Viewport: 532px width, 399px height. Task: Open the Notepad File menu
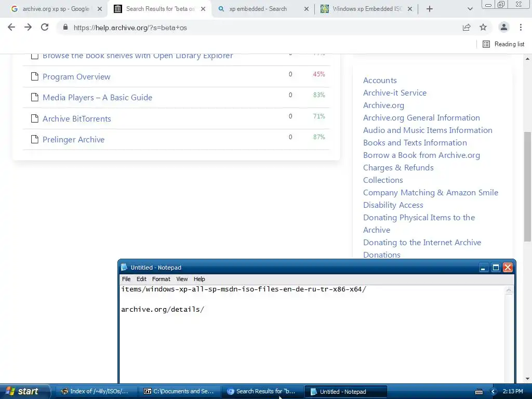coord(126,279)
